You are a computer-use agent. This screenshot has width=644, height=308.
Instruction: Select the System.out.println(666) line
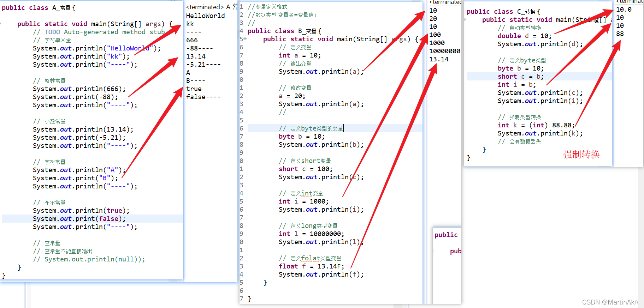coord(79,89)
